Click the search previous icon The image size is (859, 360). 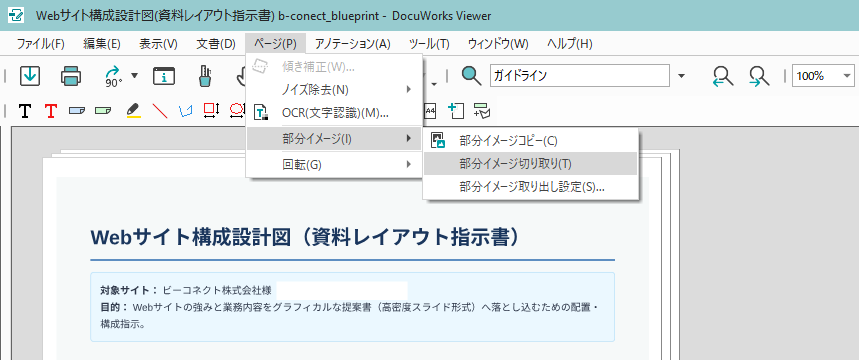723,76
